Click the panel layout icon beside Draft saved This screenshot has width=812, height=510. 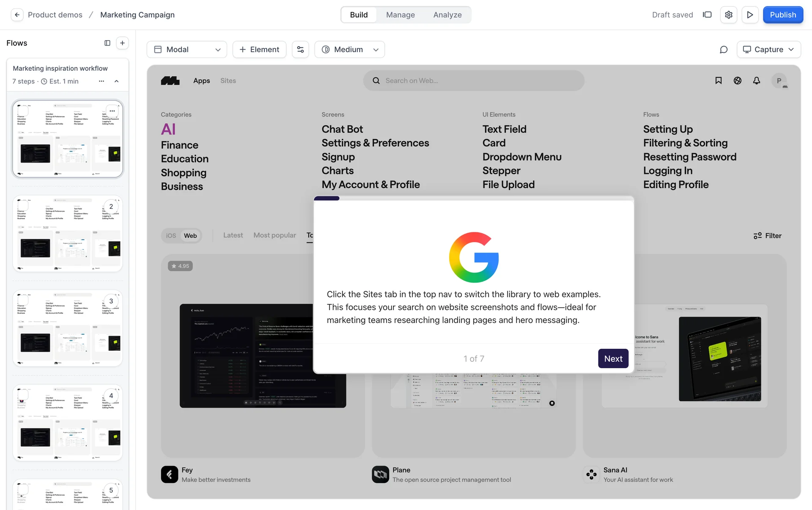click(x=707, y=15)
